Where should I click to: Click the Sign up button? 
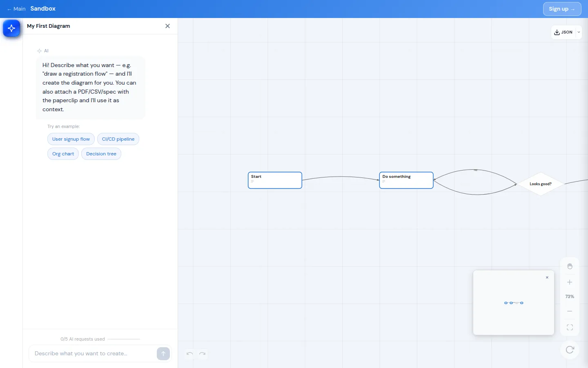(x=562, y=9)
